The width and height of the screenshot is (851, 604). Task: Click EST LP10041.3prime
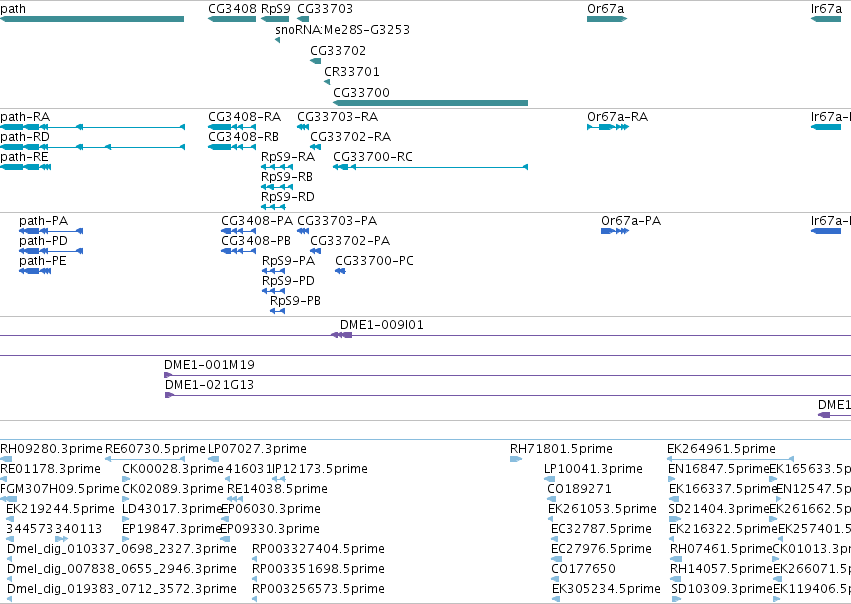coord(593,469)
